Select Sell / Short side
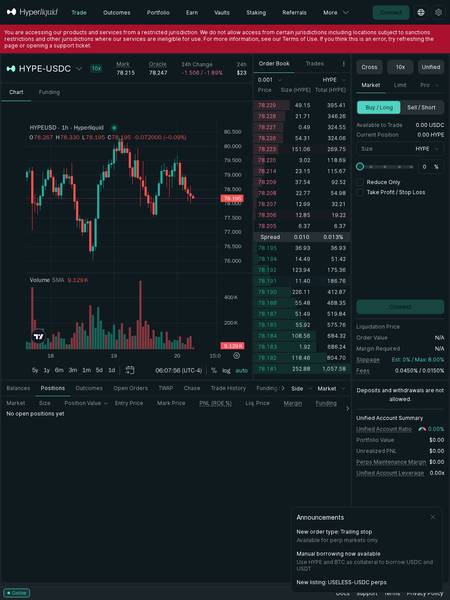This screenshot has height=600, width=450. pos(422,108)
